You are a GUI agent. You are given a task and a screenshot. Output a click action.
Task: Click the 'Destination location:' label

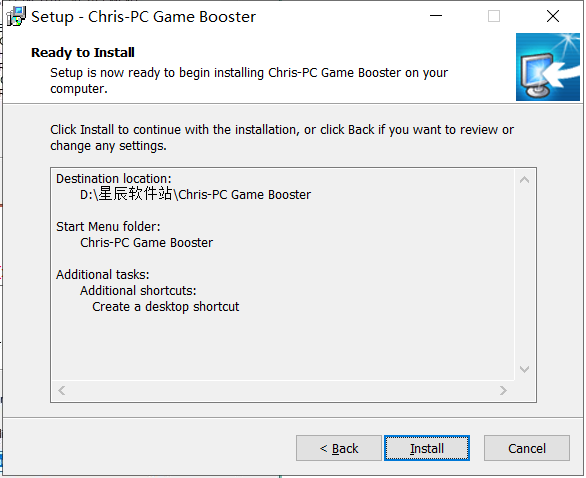[x=114, y=179]
